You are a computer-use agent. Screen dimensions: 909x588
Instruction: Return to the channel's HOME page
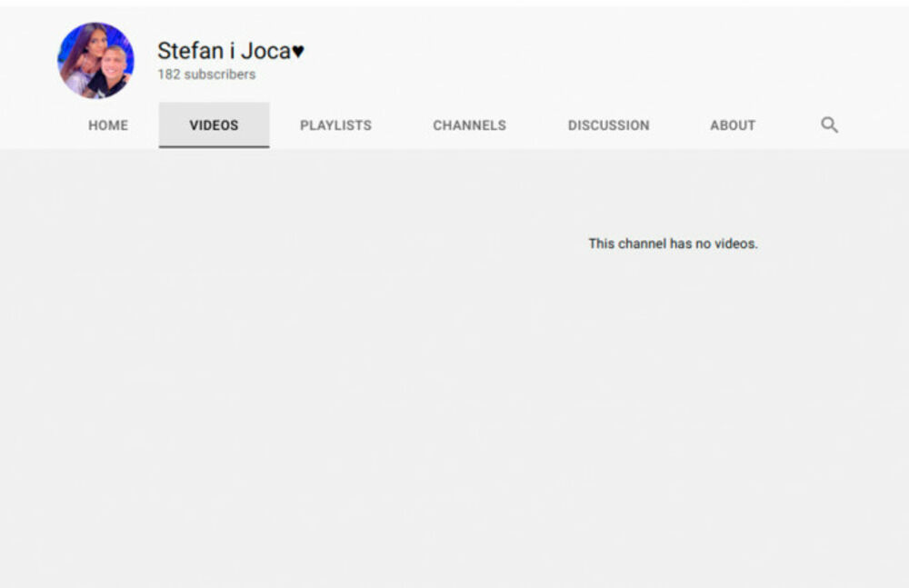(x=108, y=125)
